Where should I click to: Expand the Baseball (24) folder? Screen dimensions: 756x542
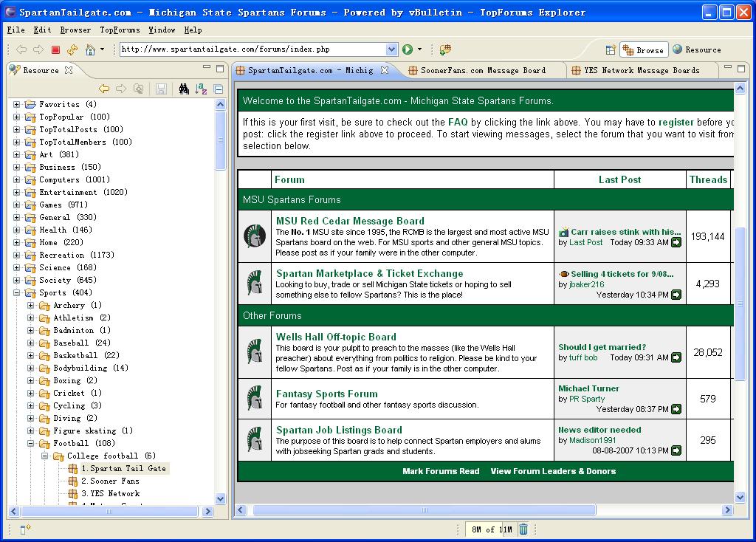tap(30, 343)
